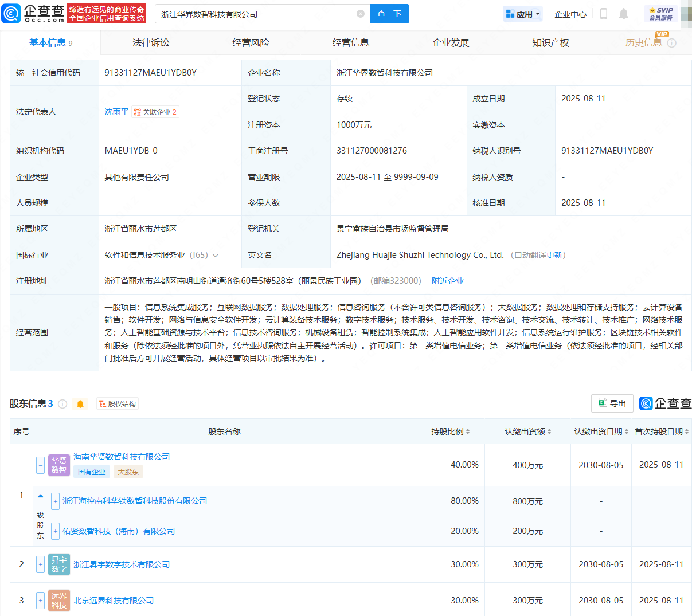The image size is (692, 616).
Task: Expand 浙江昇宇数字技术 shareholder row
Action: click(x=40, y=564)
